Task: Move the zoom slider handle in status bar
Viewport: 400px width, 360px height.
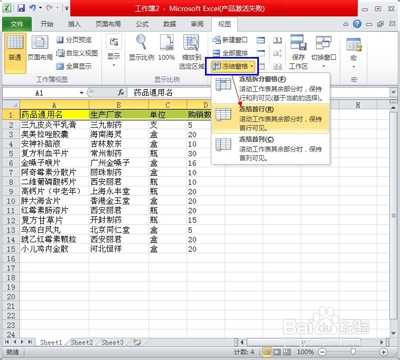Action: click(x=353, y=352)
